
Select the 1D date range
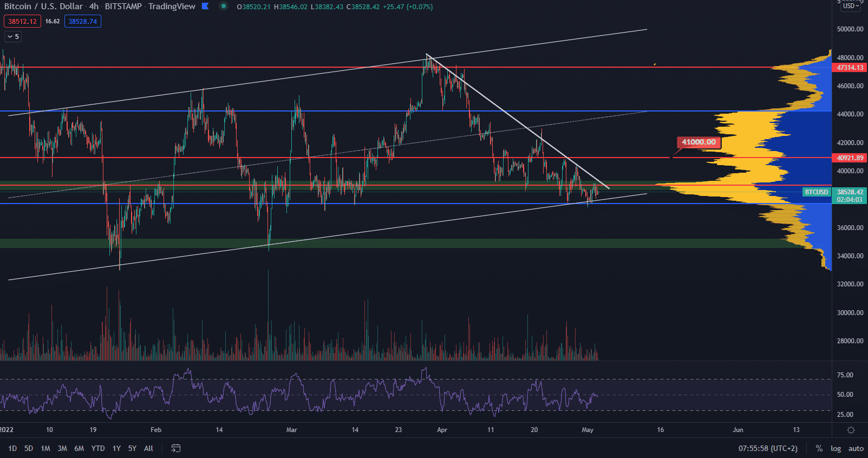(12, 448)
